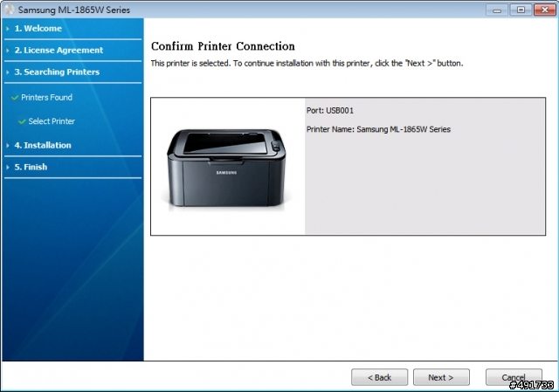Select the 5. Finish step
559x392 pixels.
(31, 167)
